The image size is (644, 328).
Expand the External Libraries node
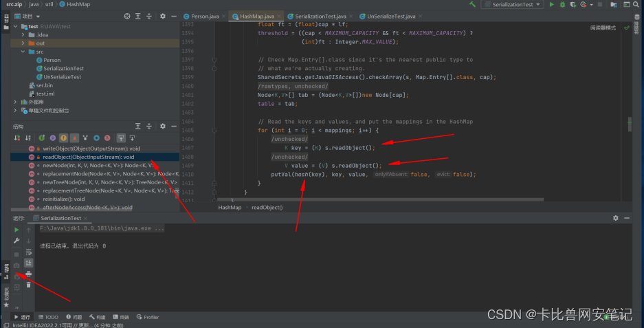[x=16, y=102]
